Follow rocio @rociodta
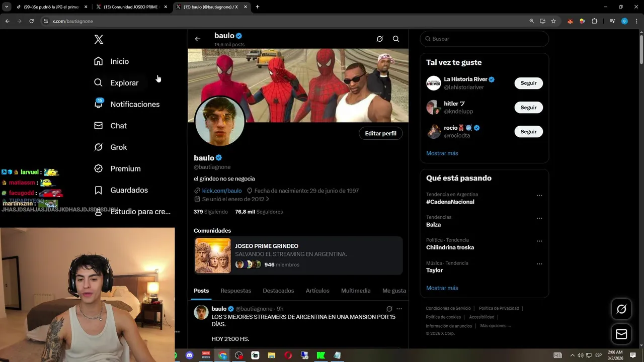 [528, 131]
